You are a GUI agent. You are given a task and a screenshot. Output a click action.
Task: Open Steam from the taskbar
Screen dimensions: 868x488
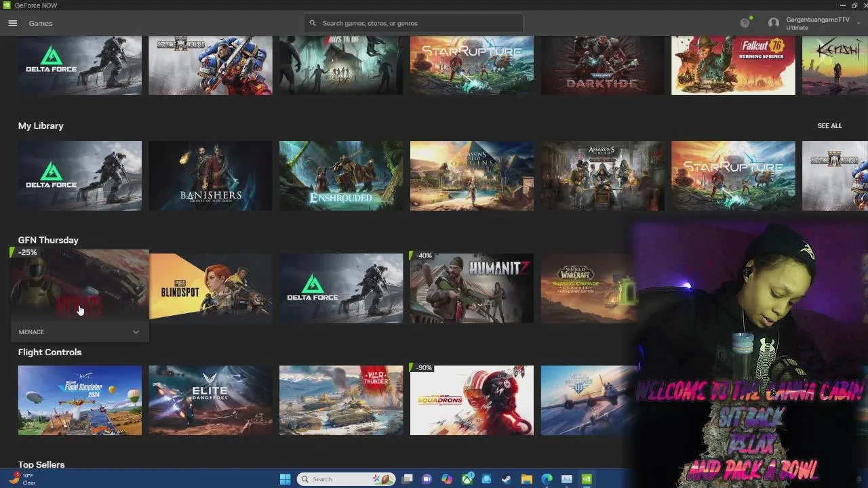(507, 479)
